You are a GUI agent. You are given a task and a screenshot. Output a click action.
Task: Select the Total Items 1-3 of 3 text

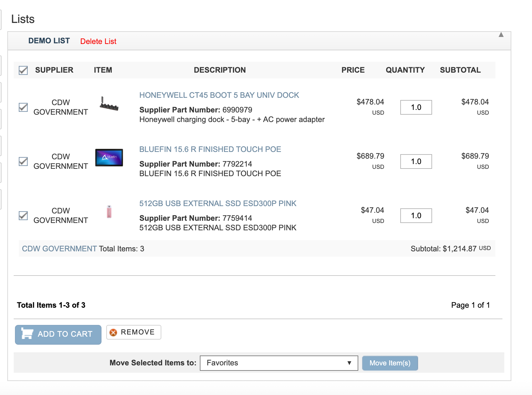point(51,305)
